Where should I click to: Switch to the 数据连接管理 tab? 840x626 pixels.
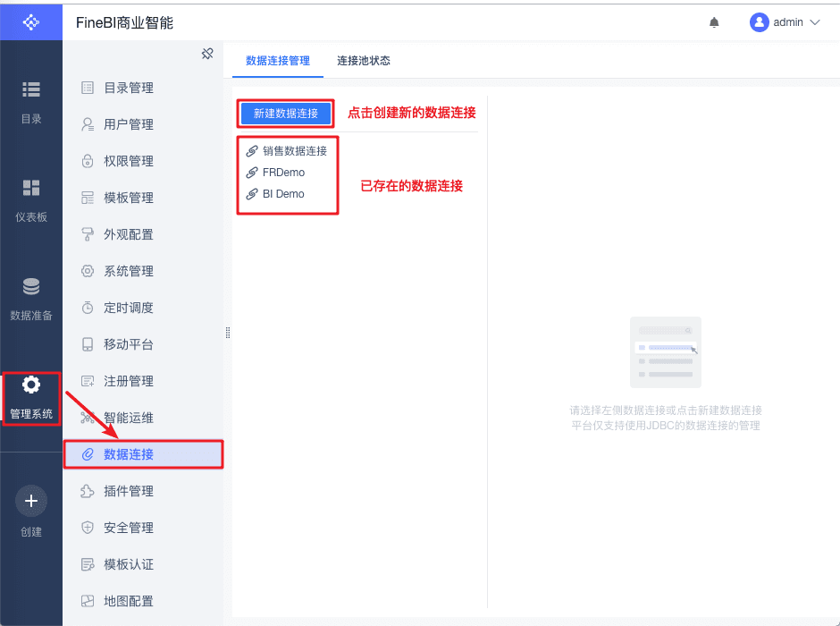point(278,61)
